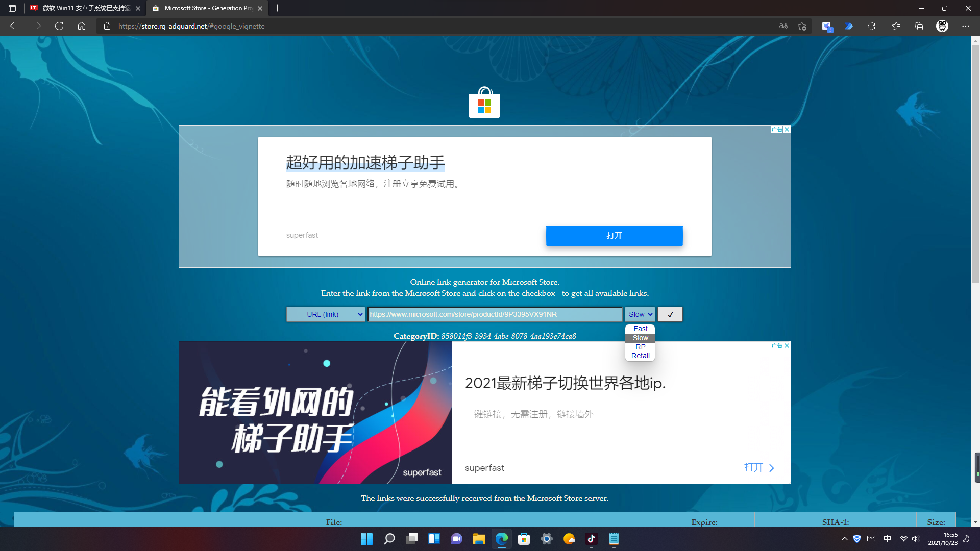Close the lower ad banner X
This screenshot has height=551, width=980.
coord(787,345)
